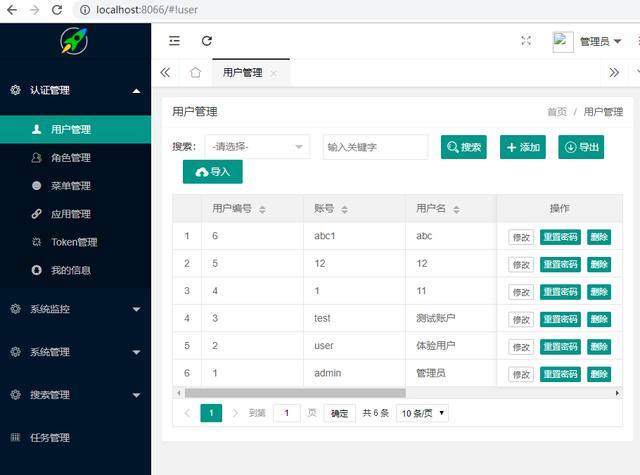640x475 pixels.
Task: Open the -请选择- search field dropdown
Action: point(258,146)
